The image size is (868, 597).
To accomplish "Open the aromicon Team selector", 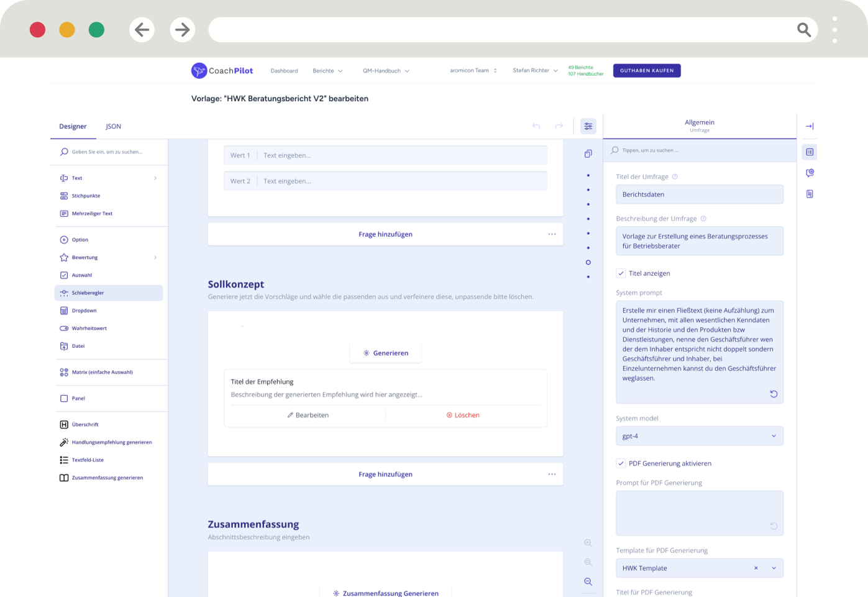I will coord(473,70).
